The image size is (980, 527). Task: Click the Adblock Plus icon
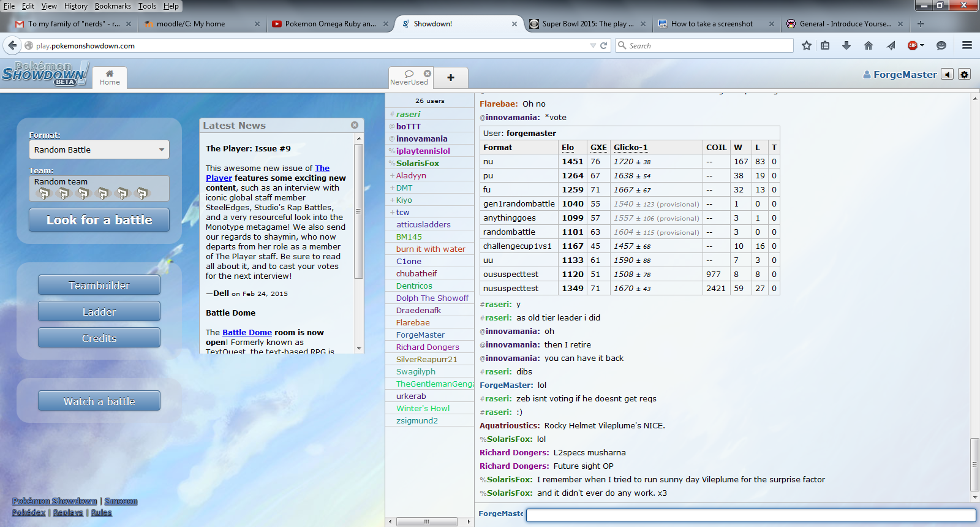(x=913, y=45)
